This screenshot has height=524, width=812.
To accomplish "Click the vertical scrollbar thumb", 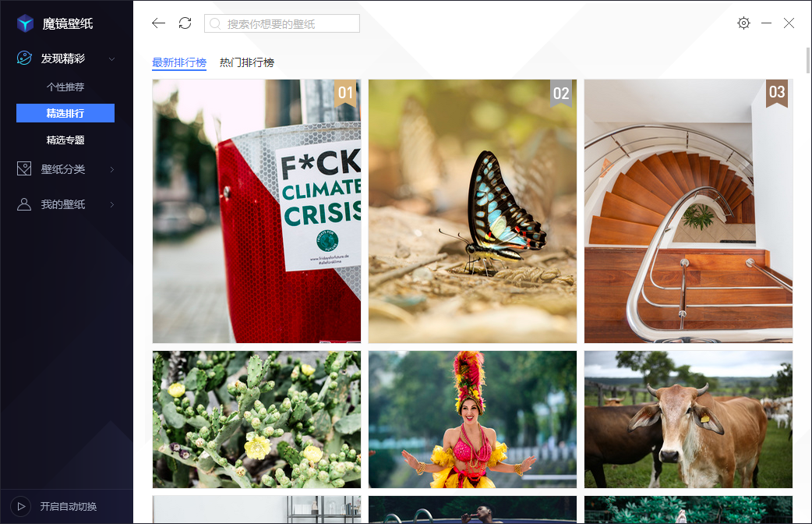I will (808, 61).
